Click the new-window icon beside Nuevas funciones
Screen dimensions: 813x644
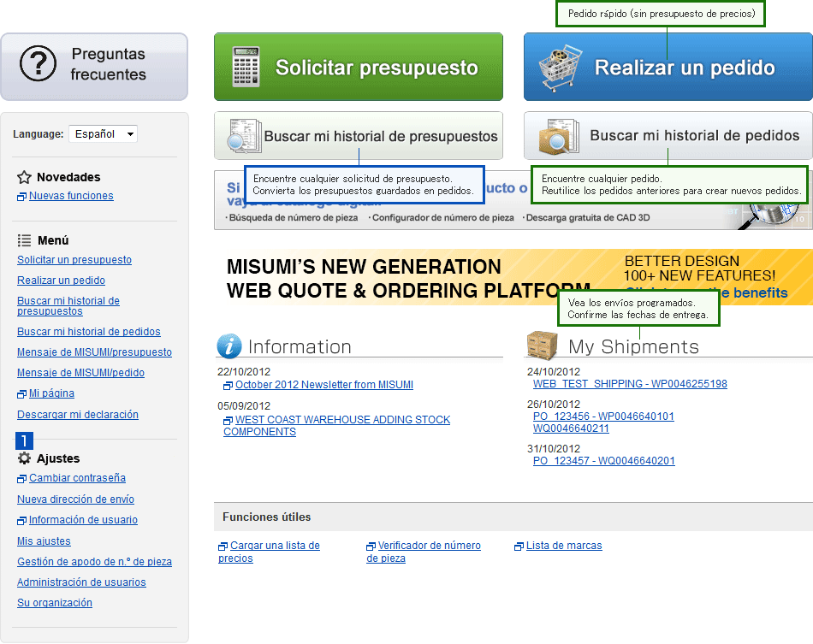21,197
